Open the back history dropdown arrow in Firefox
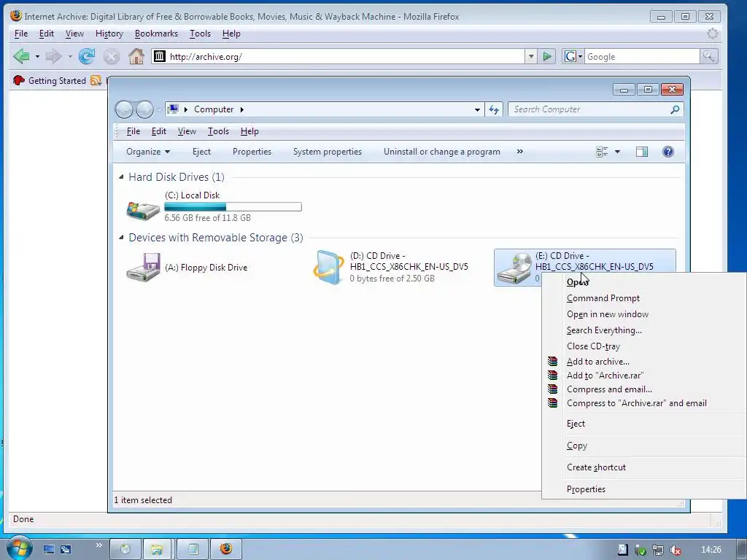 pyautogui.click(x=37, y=57)
